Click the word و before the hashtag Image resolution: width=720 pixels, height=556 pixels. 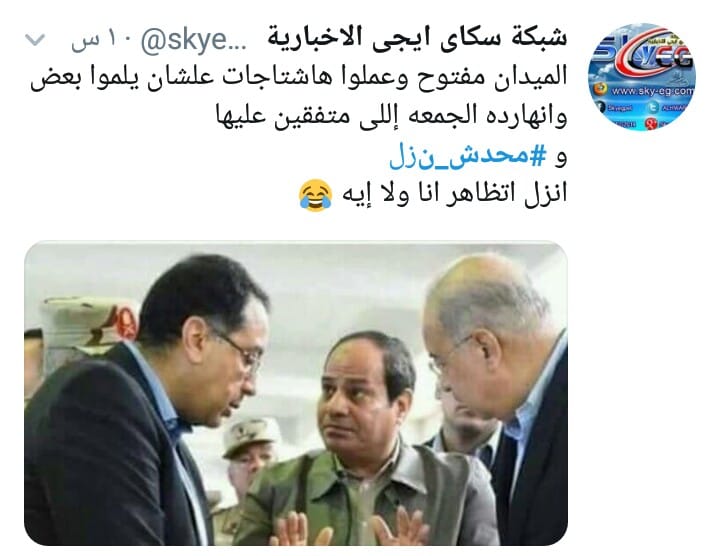(561, 158)
